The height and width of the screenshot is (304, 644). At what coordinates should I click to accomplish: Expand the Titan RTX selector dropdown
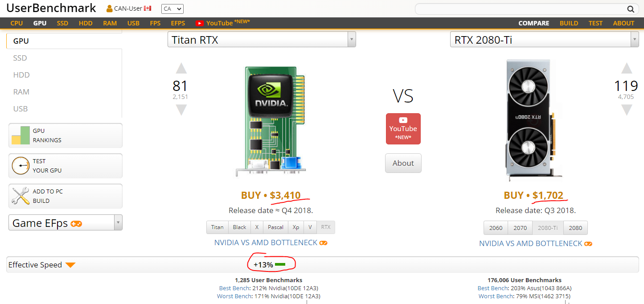(352, 40)
